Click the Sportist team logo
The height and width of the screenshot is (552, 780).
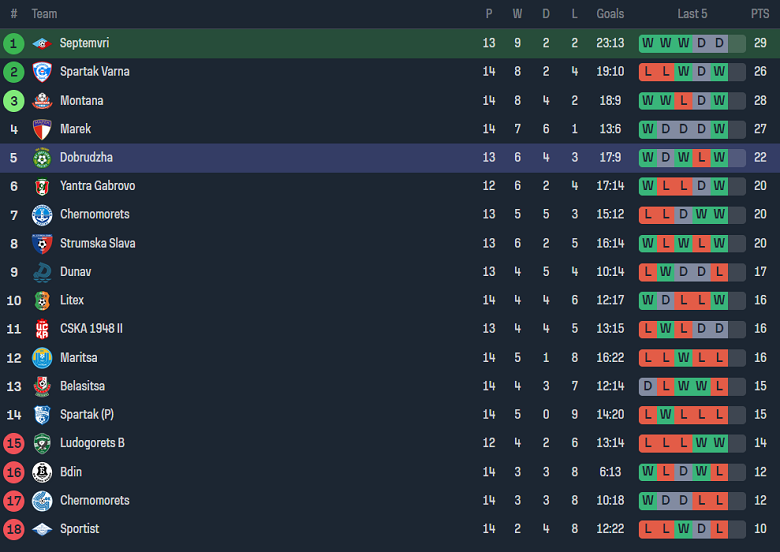(41, 529)
